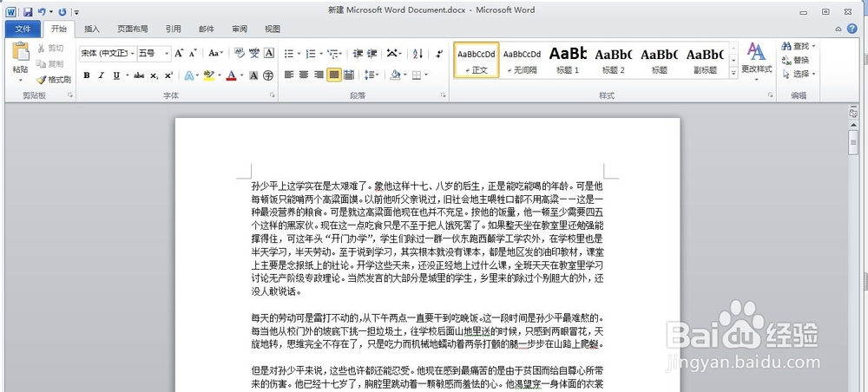
Task: Open the Borders dropdown arrow
Action: pyautogui.click(x=425, y=75)
